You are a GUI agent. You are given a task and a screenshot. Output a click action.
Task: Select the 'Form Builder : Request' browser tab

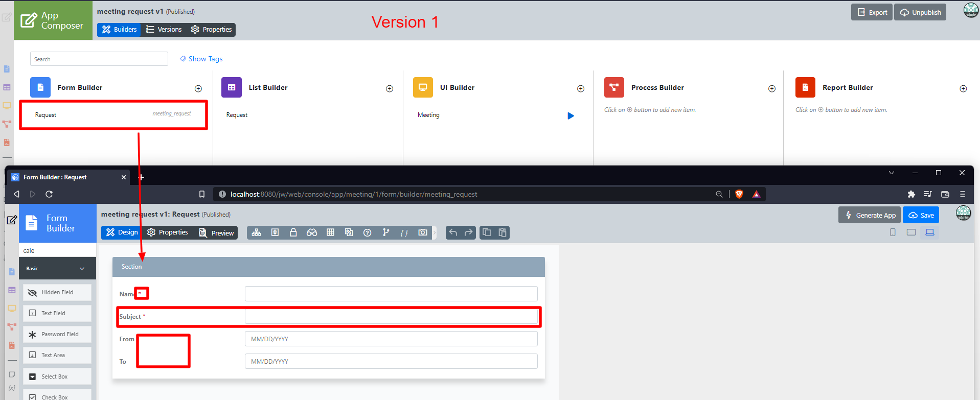tap(68, 177)
